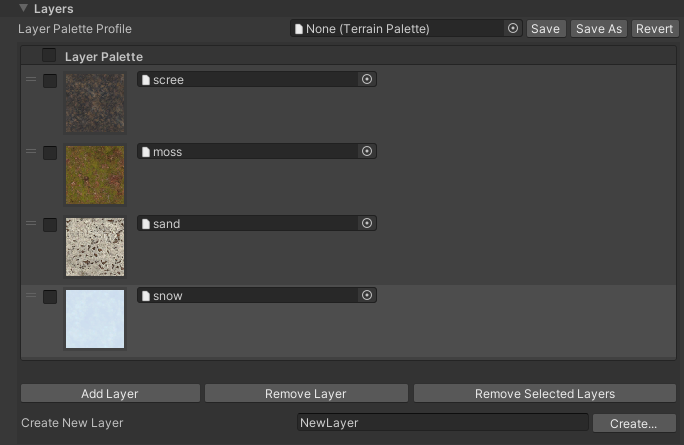The width and height of the screenshot is (684, 445).
Task: Check the scree layer checkbox
Action: [x=50, y=81]
